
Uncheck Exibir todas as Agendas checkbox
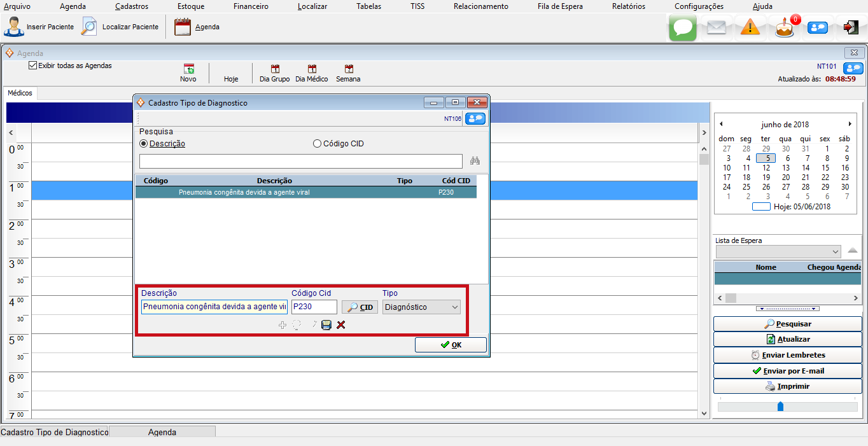[33, 66]
